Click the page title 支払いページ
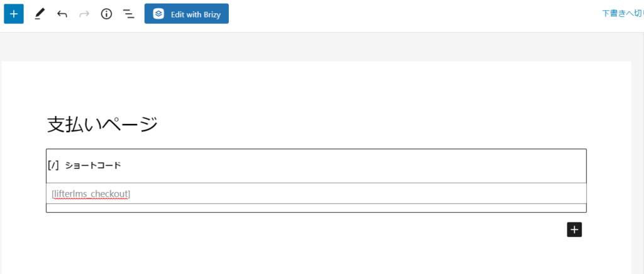 tap(103, 124)
